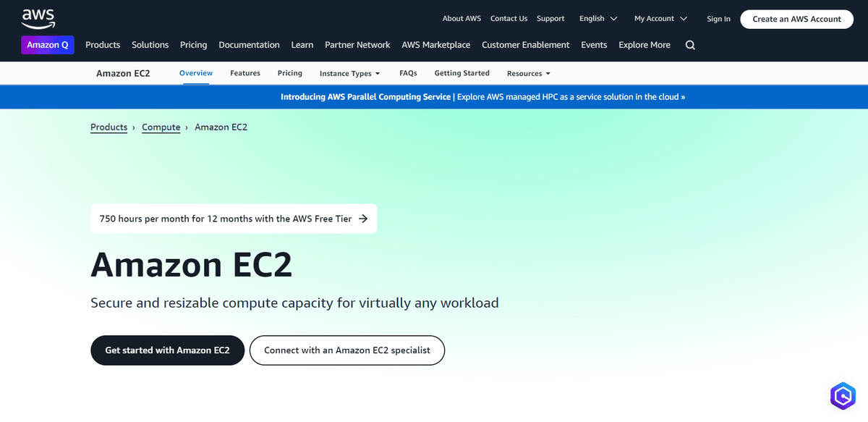Click the Amazon Q button
Screen dimensions: 868x422
pyautogui.click(x=47, y=45)
